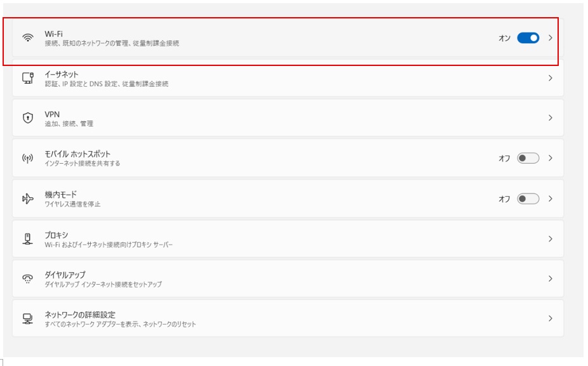Click the ネットワークの詳細設定 chevron arrow
Screen dimensions: 588x366
click(550, 318)
